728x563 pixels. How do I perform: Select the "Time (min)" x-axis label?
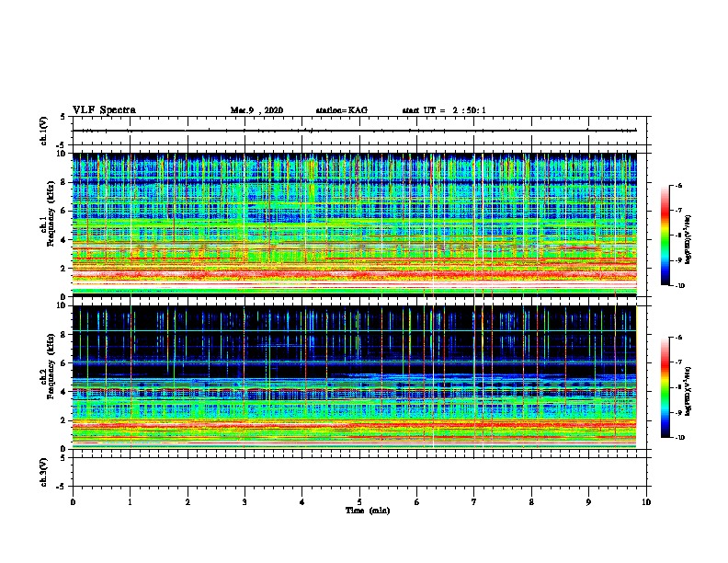click(x=368, y=511)
